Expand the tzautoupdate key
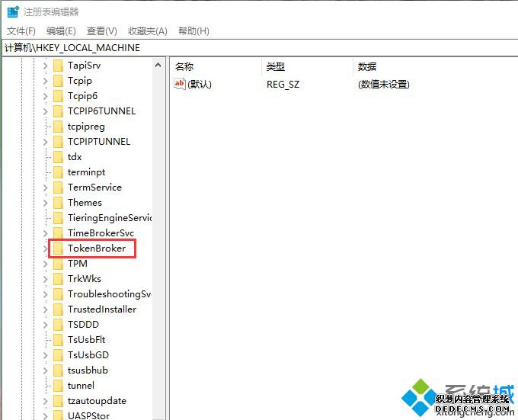The image size is (518, 420). click(45, 401)
